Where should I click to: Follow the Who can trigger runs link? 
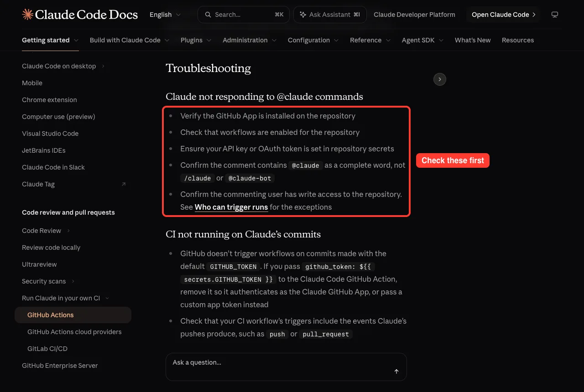231,207
